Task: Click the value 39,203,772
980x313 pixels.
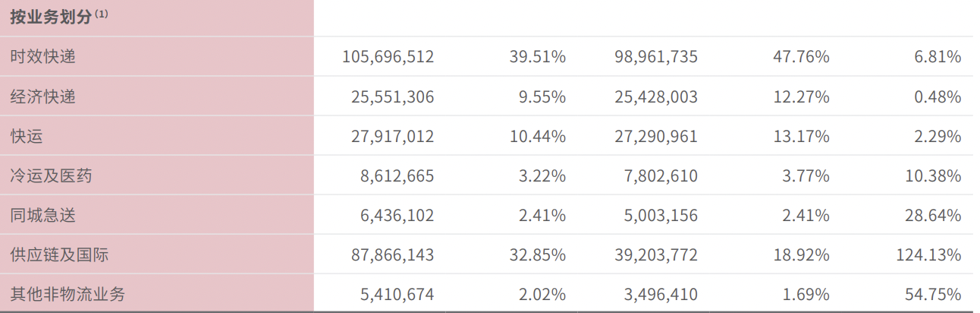Action: (x=656, y=255)
